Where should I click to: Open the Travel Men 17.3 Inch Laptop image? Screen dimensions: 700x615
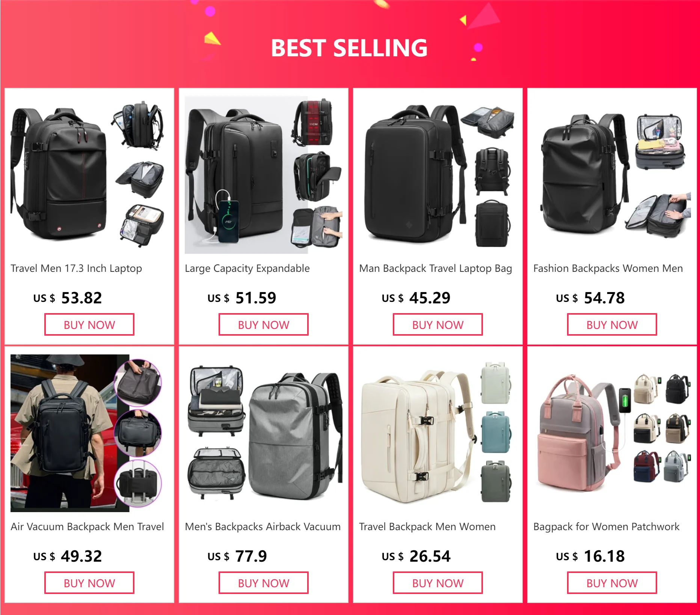click(x=89, y=175)
